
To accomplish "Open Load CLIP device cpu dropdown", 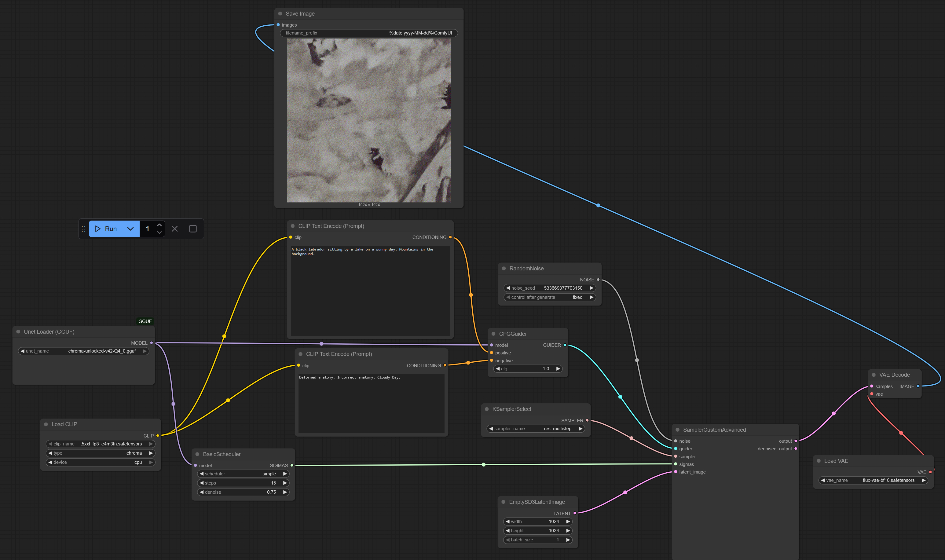I will tap(101, 462).
